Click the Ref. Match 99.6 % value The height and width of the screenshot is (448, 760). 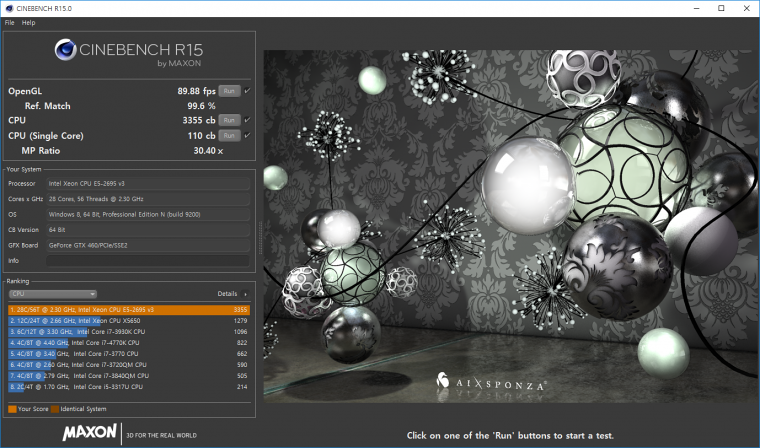coord(202,106)
